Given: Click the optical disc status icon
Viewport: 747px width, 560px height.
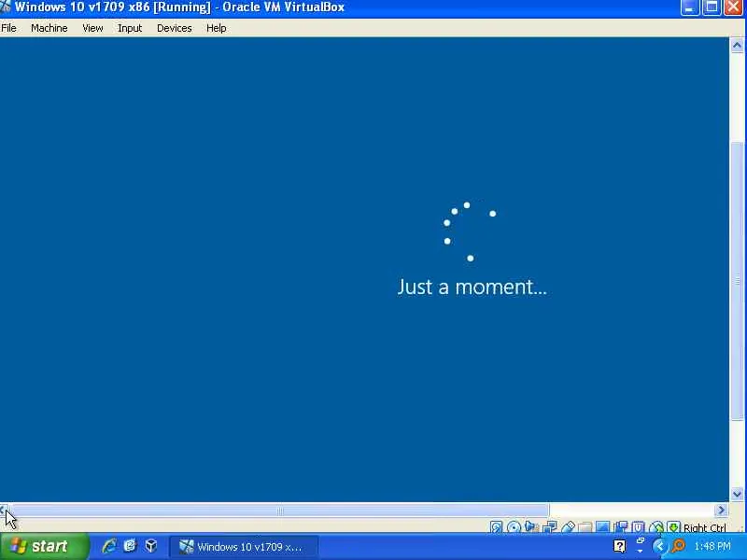Looking at the screenshot, I should tap(514, 527).
